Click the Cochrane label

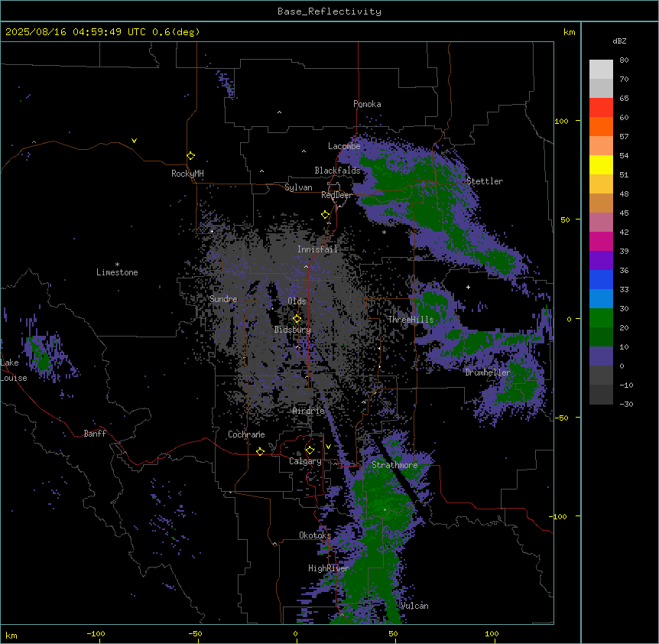click(246, 434)
